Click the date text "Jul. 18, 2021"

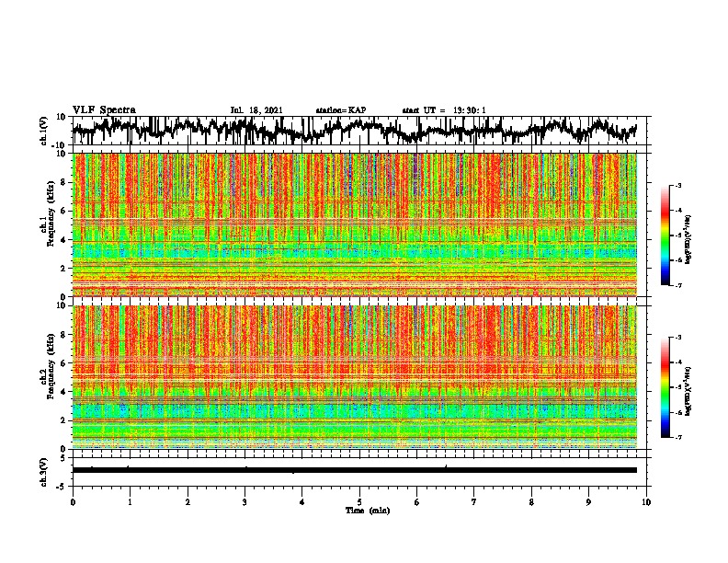(256, 110)
